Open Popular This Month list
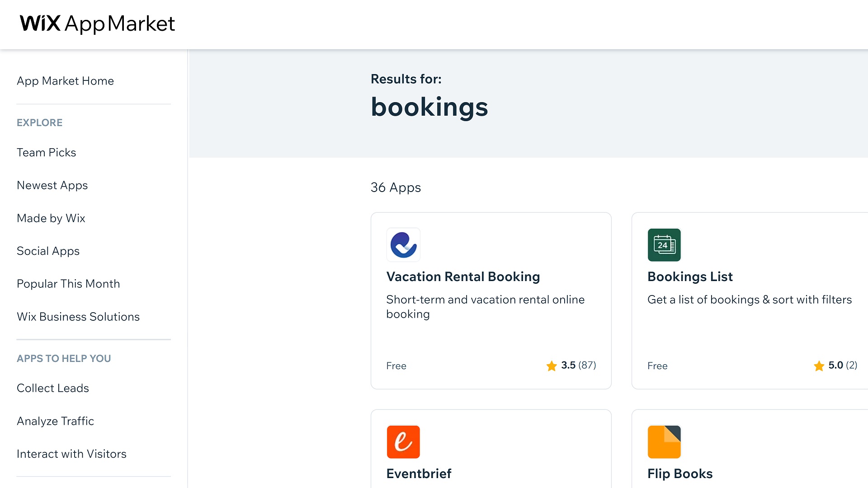This screenshot has height=488, width=868. point(68,284)
